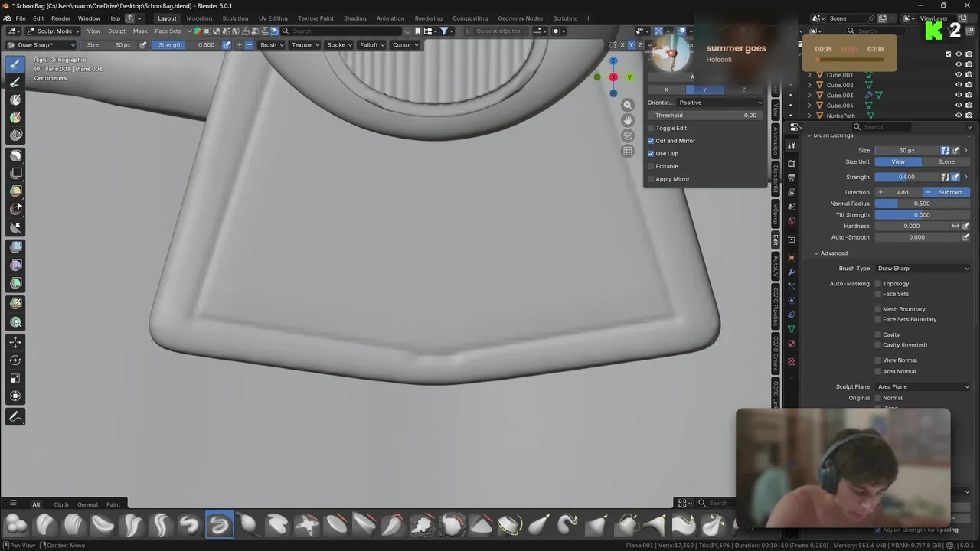The width and height of the screenshot is (980, 551).
Task: Enable Topology auto-masking checkbox
Action: pyautogui.click(x=878, y=284)
